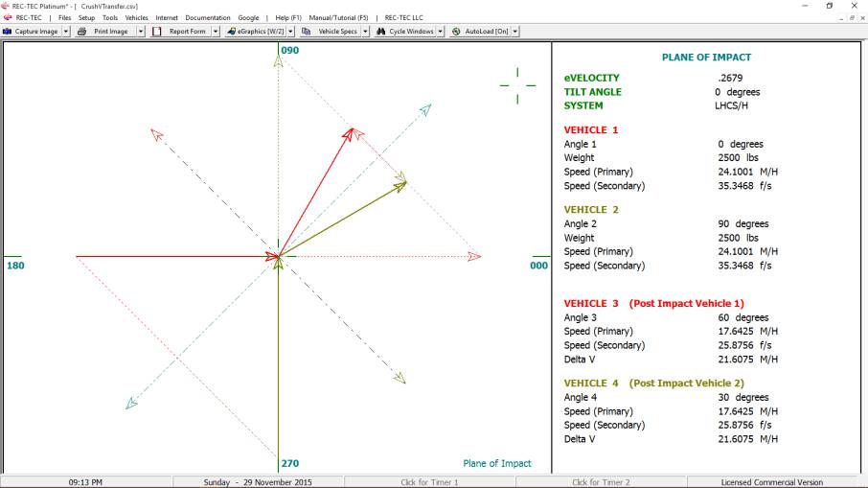868x488 pixels.
Task: Open the Tools menu
Action: [x=110, y=17]
